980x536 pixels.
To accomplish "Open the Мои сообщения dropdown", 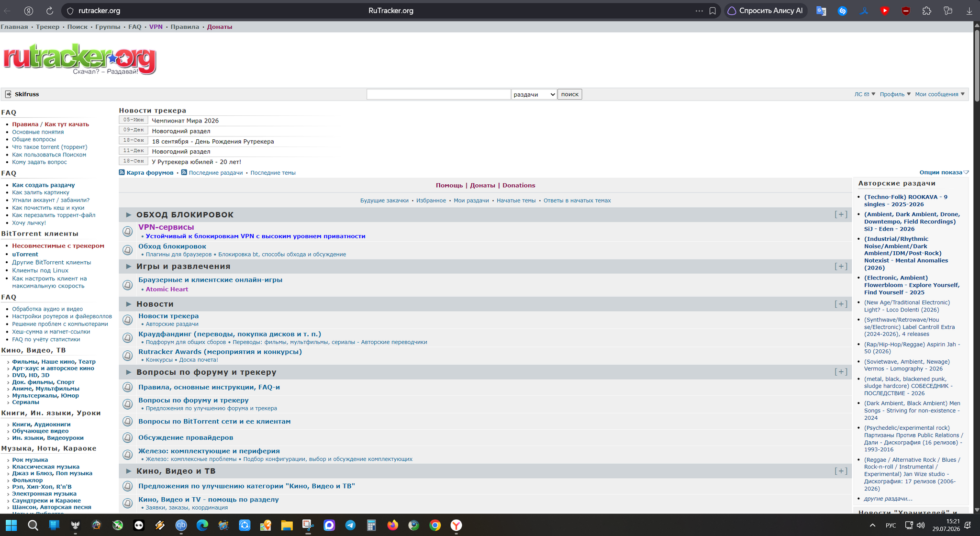I will tap(940, 94).
